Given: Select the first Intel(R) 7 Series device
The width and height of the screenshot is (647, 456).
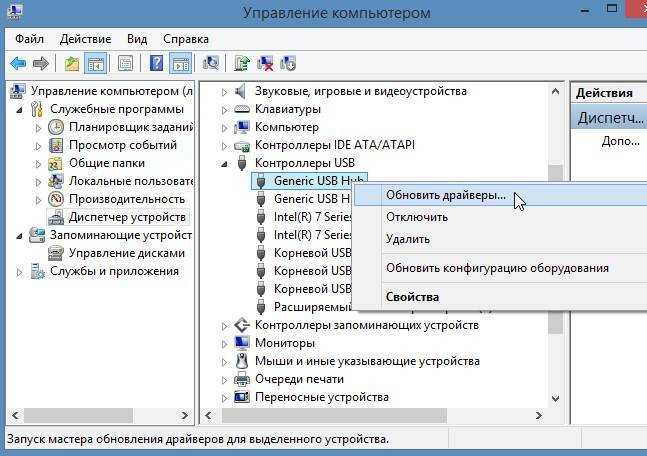Looking at the screenshot, I should [312, 217].
